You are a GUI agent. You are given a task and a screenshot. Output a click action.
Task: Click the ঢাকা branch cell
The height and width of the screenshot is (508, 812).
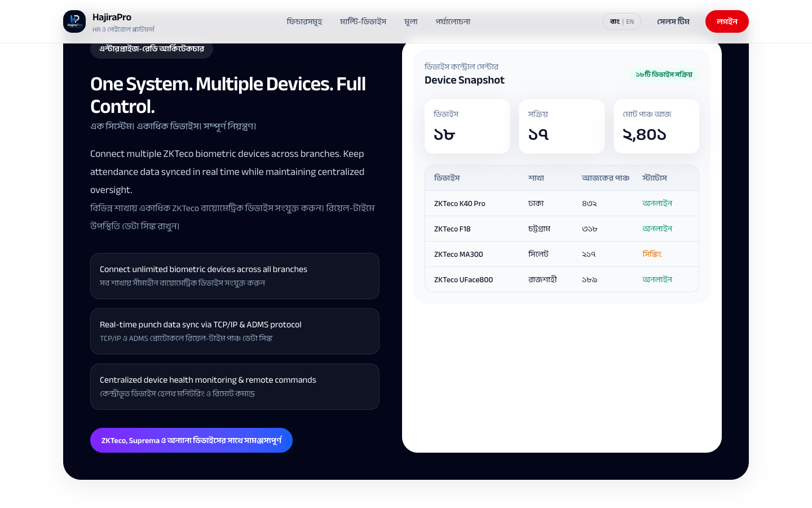(x=536, y=203)
